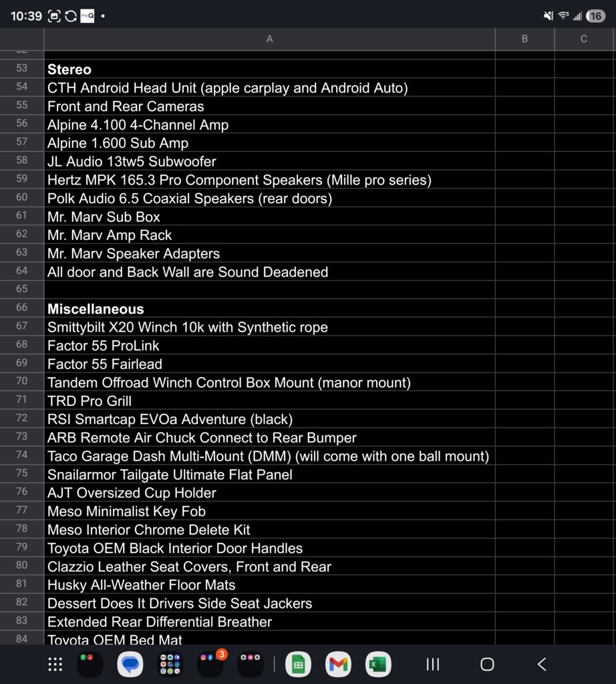616x684 pixels.
Task: Select 'RSI Smartcap EVOa Adventure (black)' cell
Action: 269,419
